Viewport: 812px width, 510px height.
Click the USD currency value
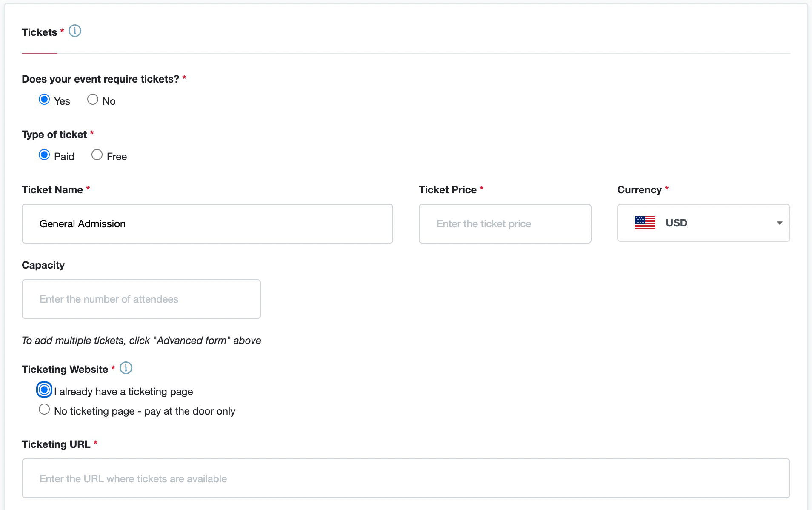pos(677,223)
